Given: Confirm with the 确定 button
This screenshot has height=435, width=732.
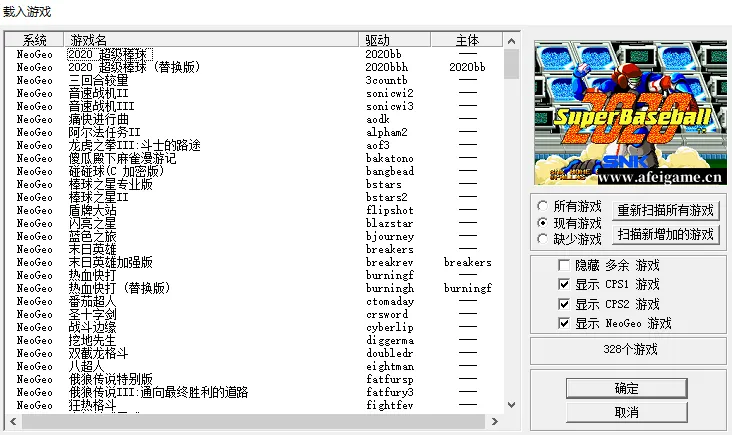Looking at the screenshot, I should click(626, 388).
